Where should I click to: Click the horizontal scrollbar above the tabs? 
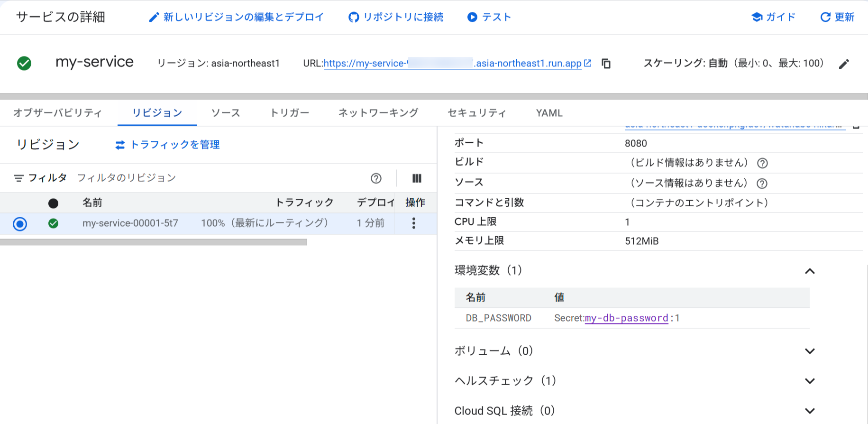(434, 96)
